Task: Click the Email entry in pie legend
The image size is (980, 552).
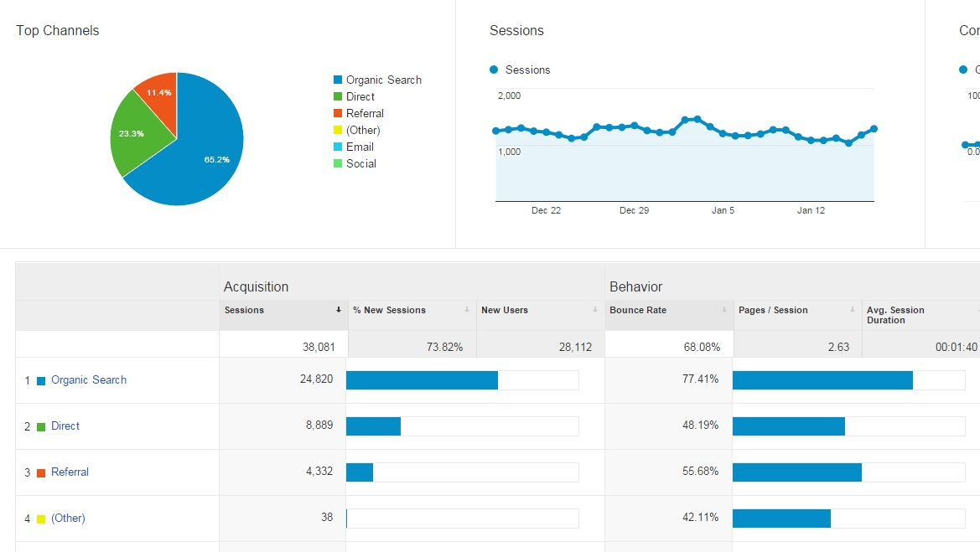Action: (x=360, y=147)
